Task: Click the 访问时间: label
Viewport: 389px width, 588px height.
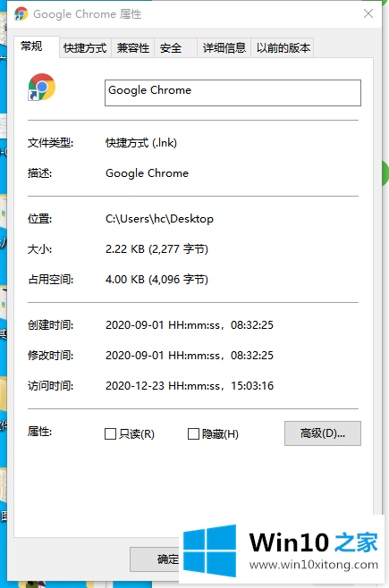Action: point(50,385)
